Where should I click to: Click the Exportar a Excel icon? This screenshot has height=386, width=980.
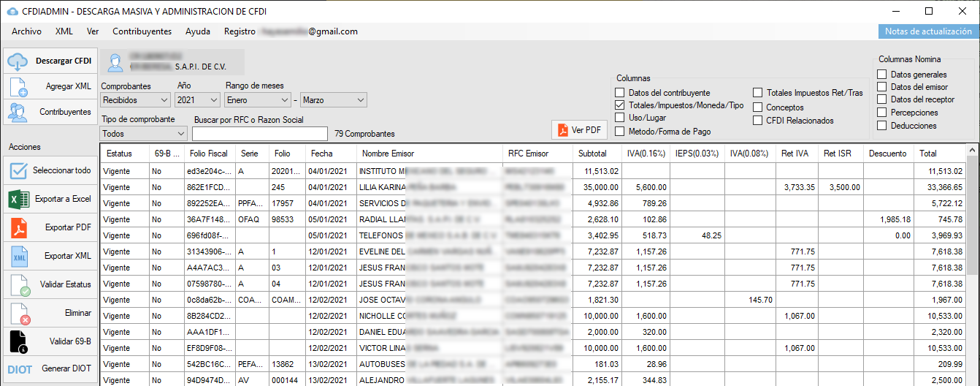(18, 199)
